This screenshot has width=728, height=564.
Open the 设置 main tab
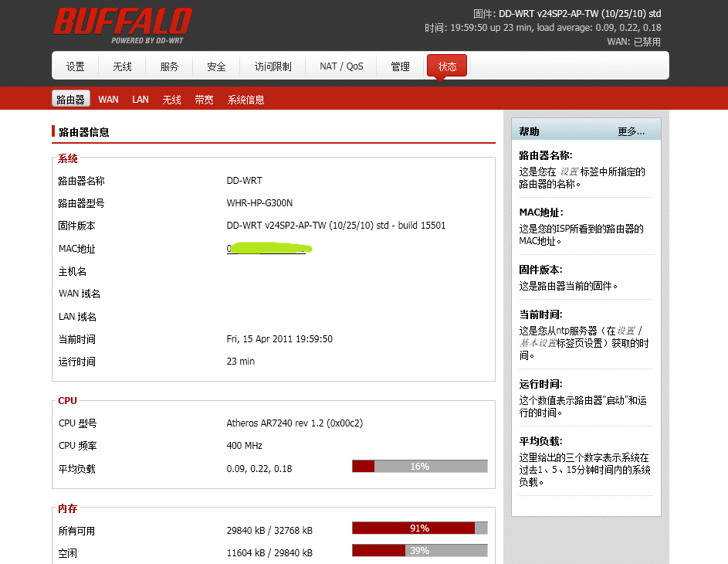pyautogui.click(x=75, y=66)
